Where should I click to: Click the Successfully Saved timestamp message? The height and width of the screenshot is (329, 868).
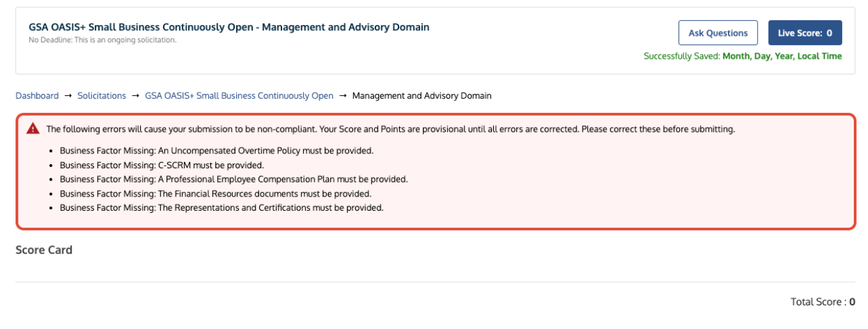coord(743,56)
